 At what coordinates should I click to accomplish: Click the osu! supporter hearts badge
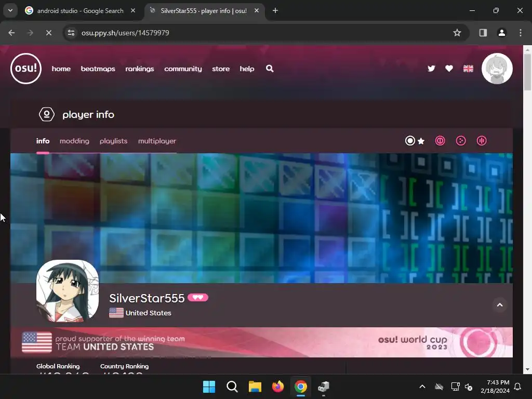pyautogui.click(x=198, y=298)
